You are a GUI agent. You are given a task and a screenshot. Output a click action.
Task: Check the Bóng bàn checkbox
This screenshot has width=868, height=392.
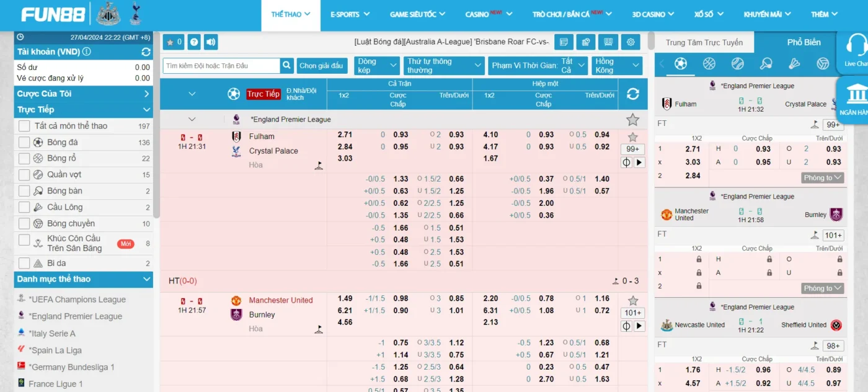click(24, 191)
